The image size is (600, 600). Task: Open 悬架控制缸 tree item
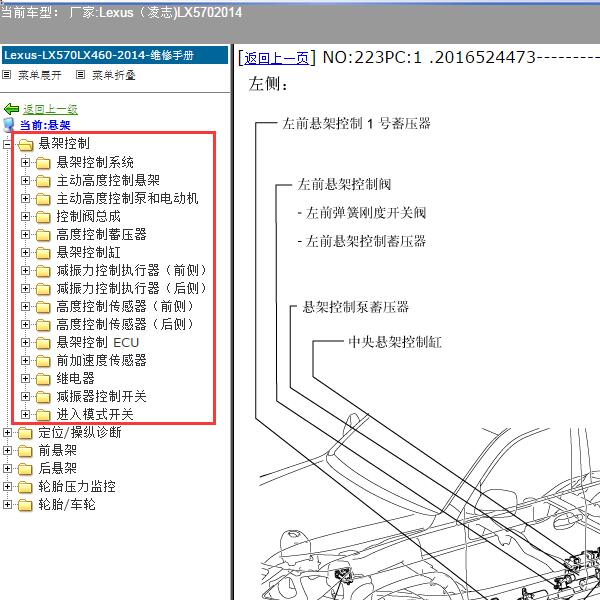[89, 252]
